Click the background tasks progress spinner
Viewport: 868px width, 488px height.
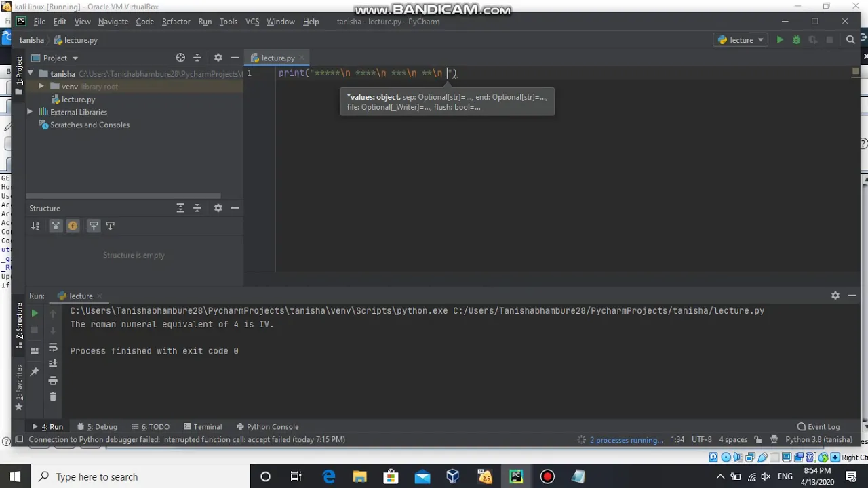(x=581, y=440)
